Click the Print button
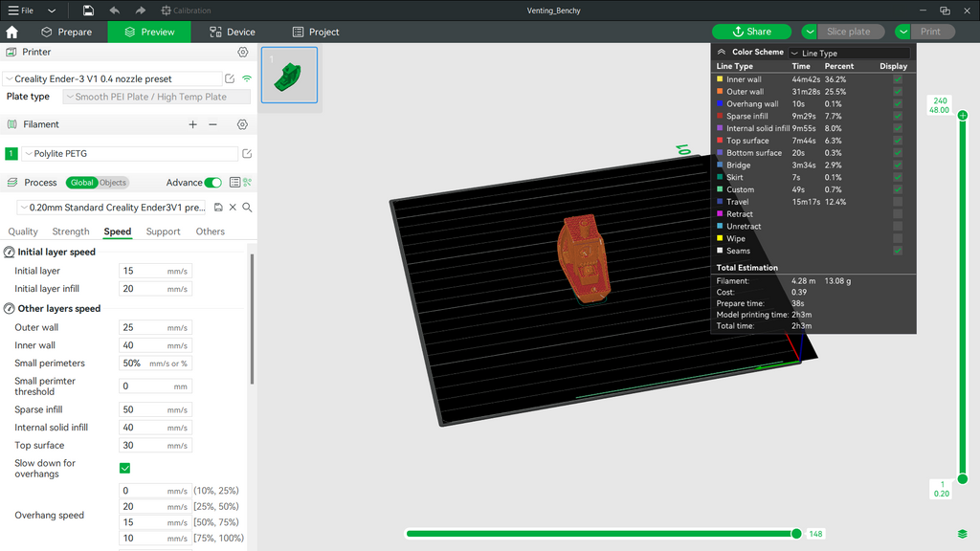Screen dimensions: 980x551 pyautogui.click(x=934, y=32)
